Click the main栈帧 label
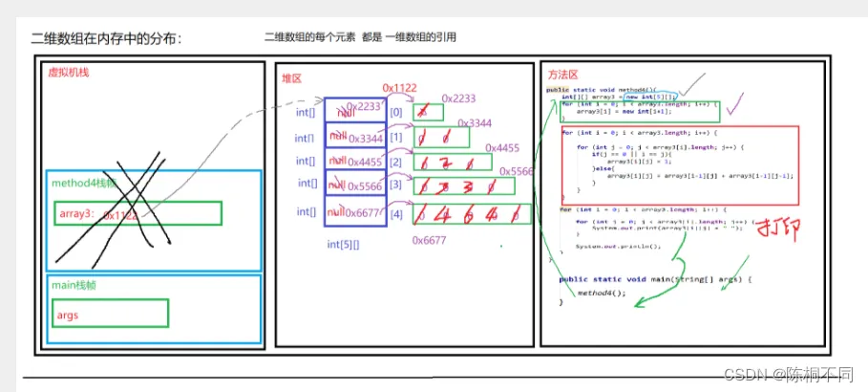The width and height of the screenshot is (868, 392). pos(74,286)
